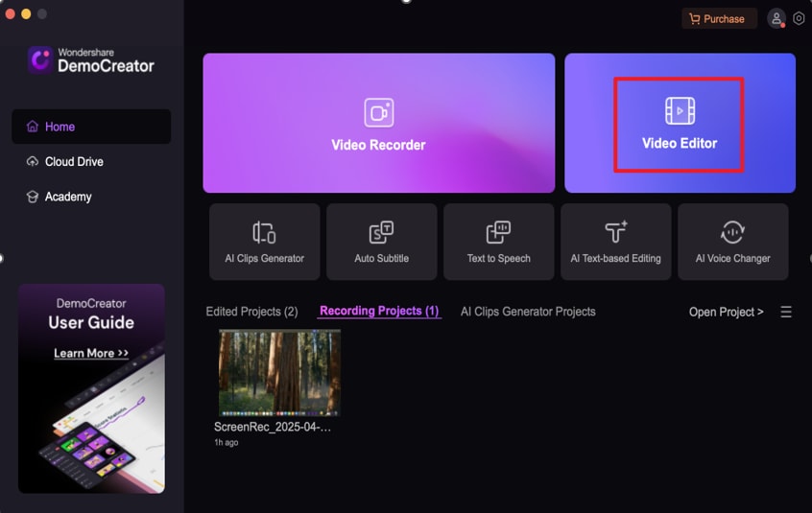Click the '1h ago' timestamp text
The width and height of the screenshot is (812, 513).
point(227,442)
